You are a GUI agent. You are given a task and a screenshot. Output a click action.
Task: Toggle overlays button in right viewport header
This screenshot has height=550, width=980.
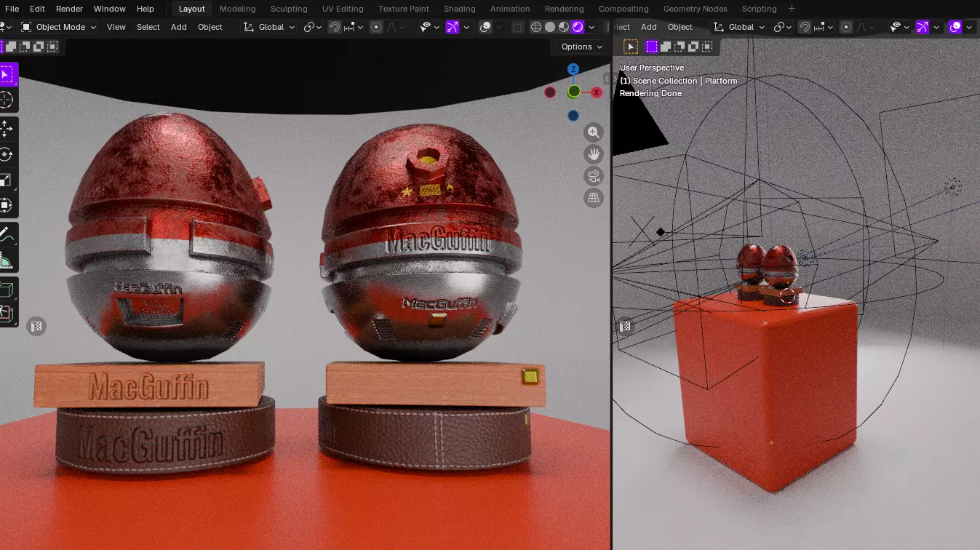tap(955, 27)
